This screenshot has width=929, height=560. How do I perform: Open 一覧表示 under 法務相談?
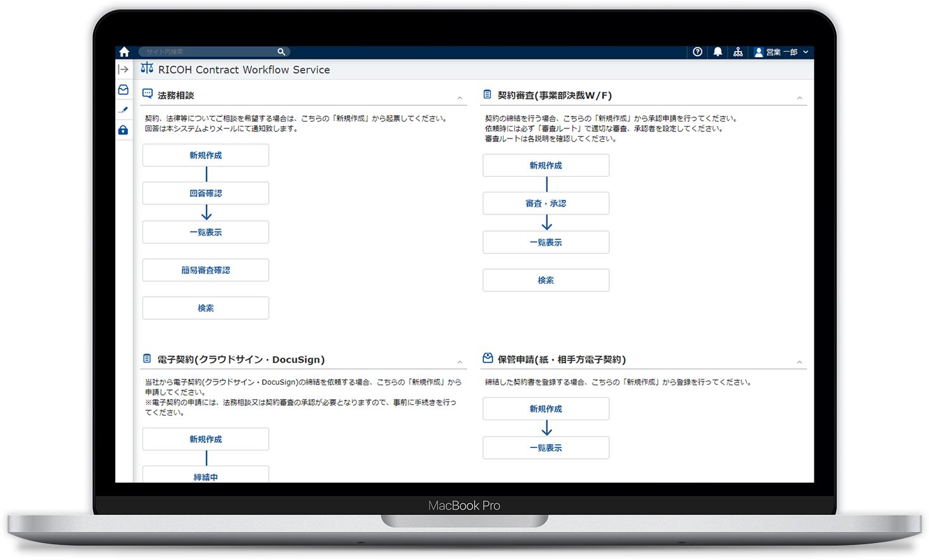tap(206, 232)
